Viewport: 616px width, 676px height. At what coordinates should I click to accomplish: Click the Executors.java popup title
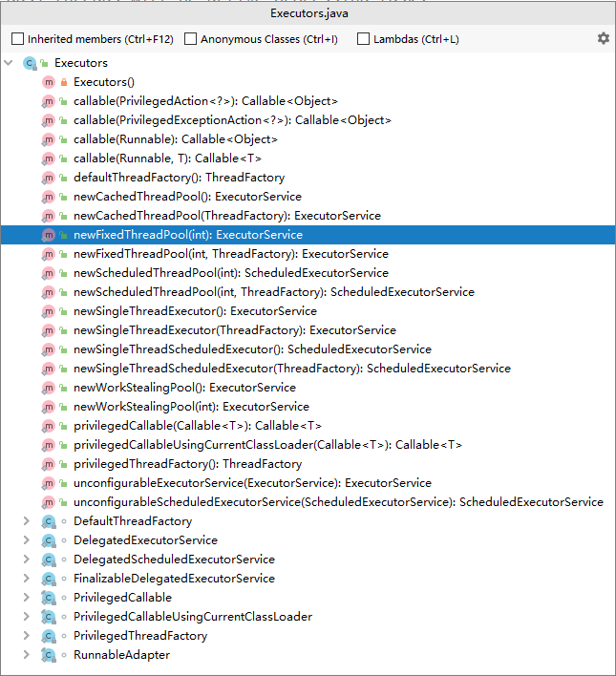point(308,12)
